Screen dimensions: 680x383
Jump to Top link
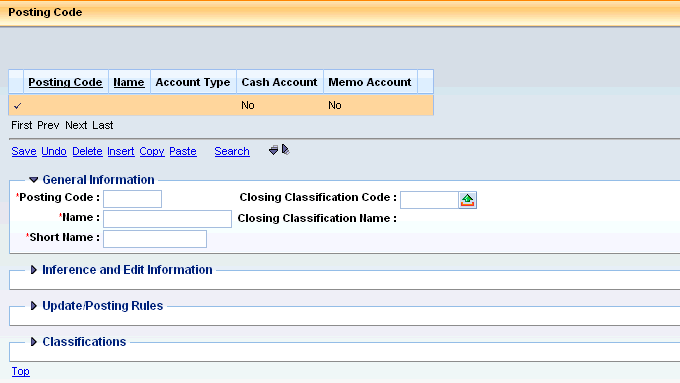(20, 371)
